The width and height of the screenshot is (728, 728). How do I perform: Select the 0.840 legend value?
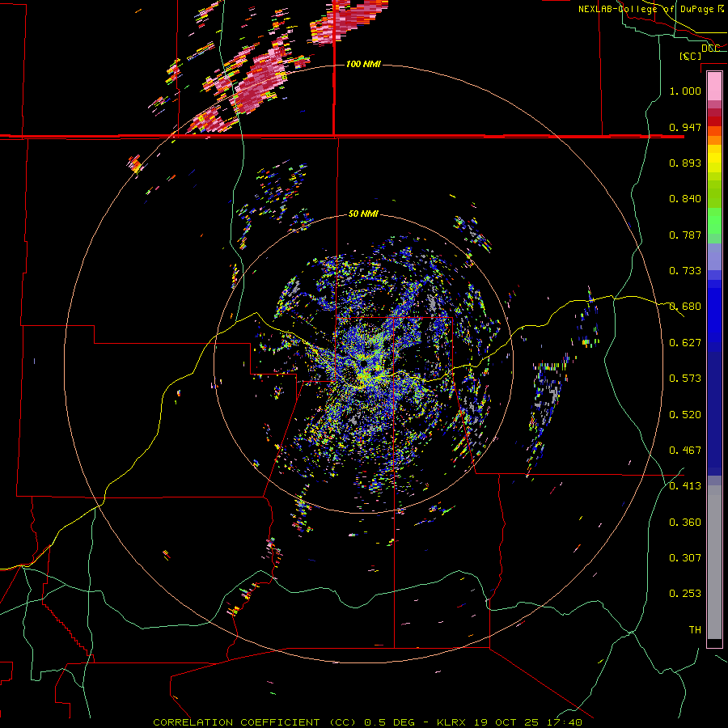(685, 199)
